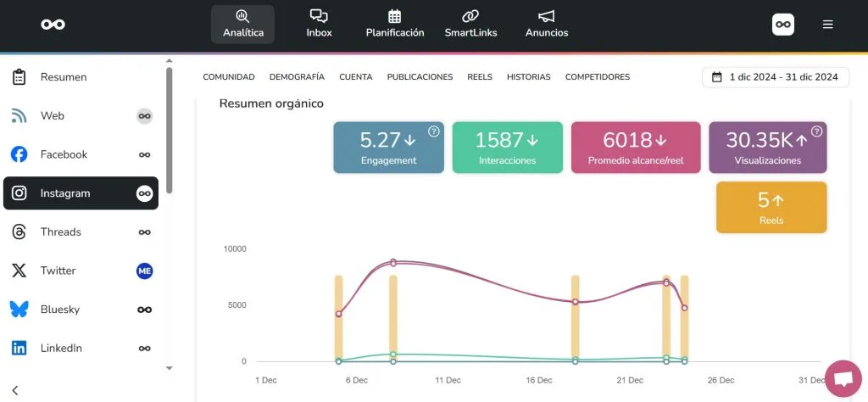The width and height of the screenshot is (868, 402).
Task: Switch to the Demografía tab
Action: coord(297,77)
